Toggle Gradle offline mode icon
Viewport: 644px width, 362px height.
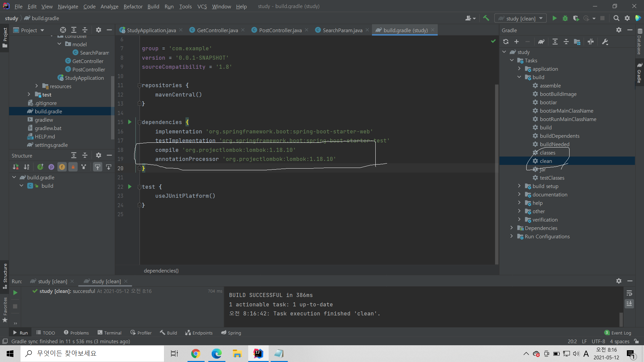coord(591,42)
